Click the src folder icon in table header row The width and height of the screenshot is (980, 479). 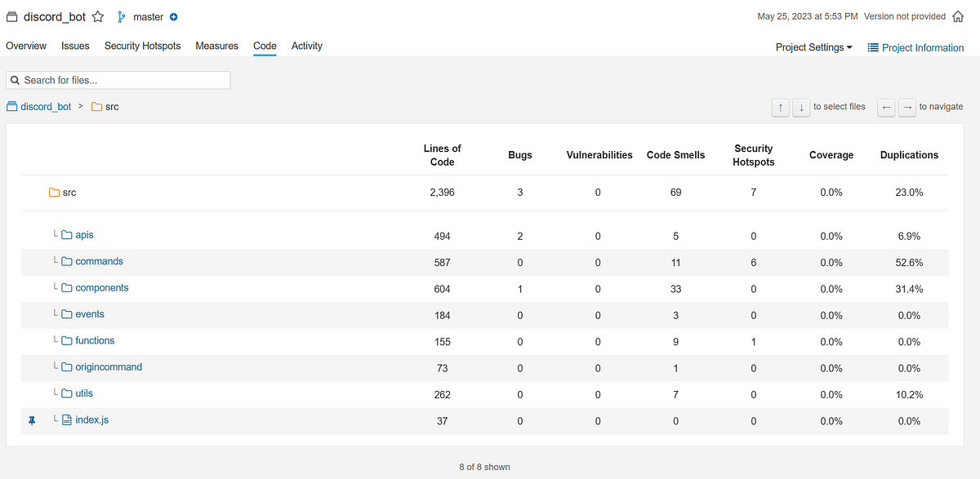pos(54,193)
